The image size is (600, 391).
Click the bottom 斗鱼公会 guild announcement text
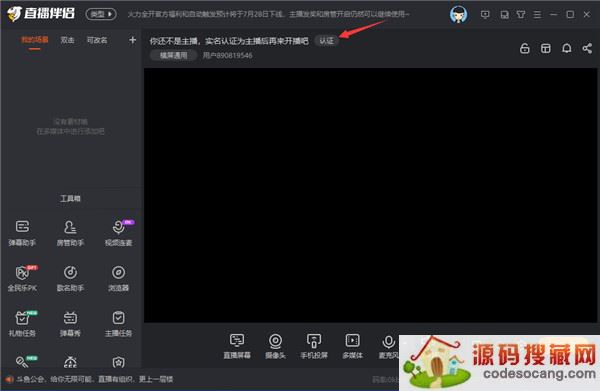(x=94, y=379)
